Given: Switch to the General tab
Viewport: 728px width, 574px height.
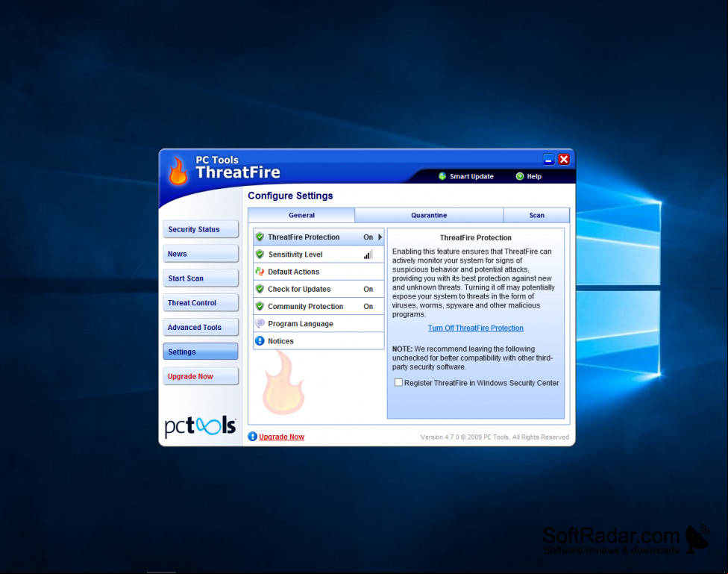Looking at the screenshot, I should pos(302,215).
